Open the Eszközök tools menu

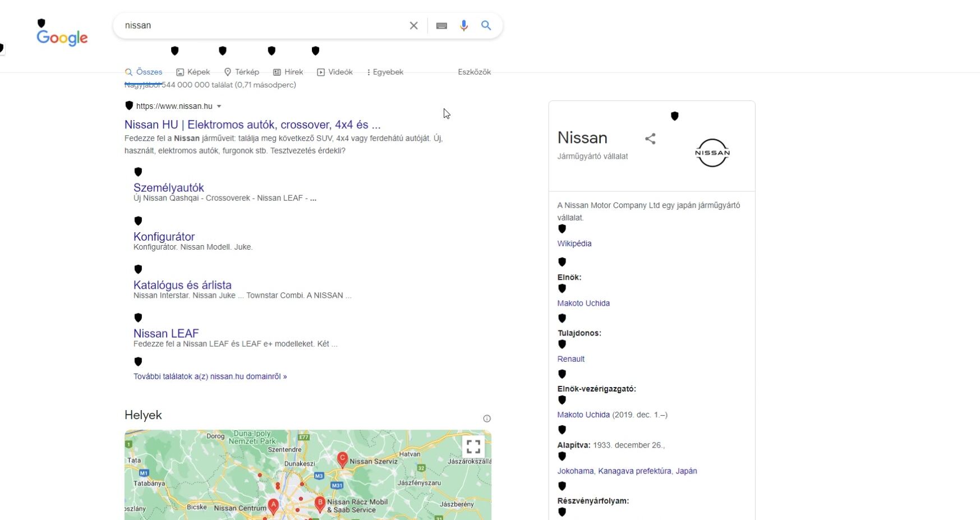[475, 72]
